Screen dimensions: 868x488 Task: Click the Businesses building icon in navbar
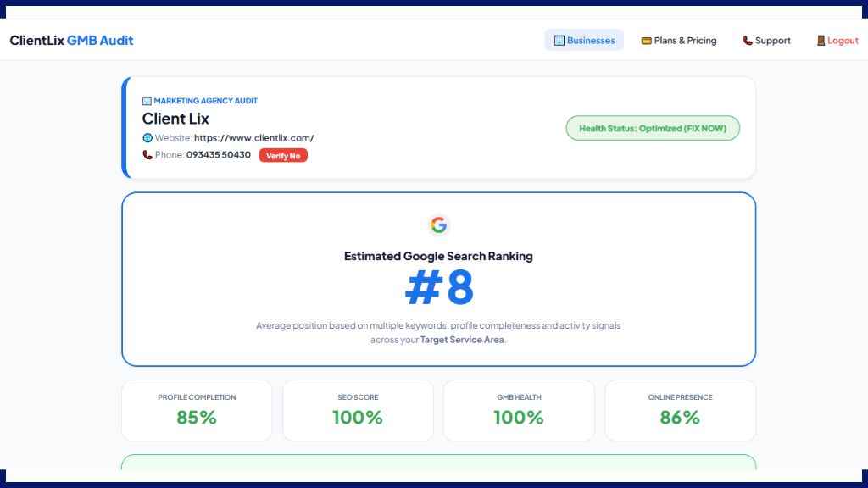(x=559, y=40)
